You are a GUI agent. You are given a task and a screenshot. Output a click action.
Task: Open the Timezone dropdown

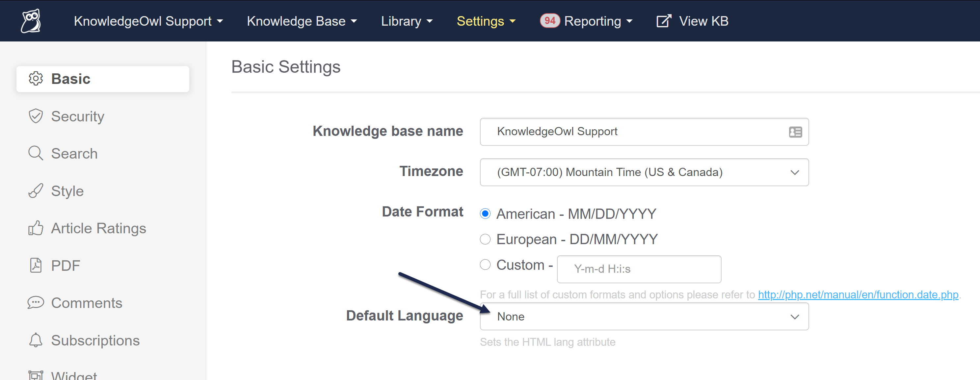[x=644, y=172]
